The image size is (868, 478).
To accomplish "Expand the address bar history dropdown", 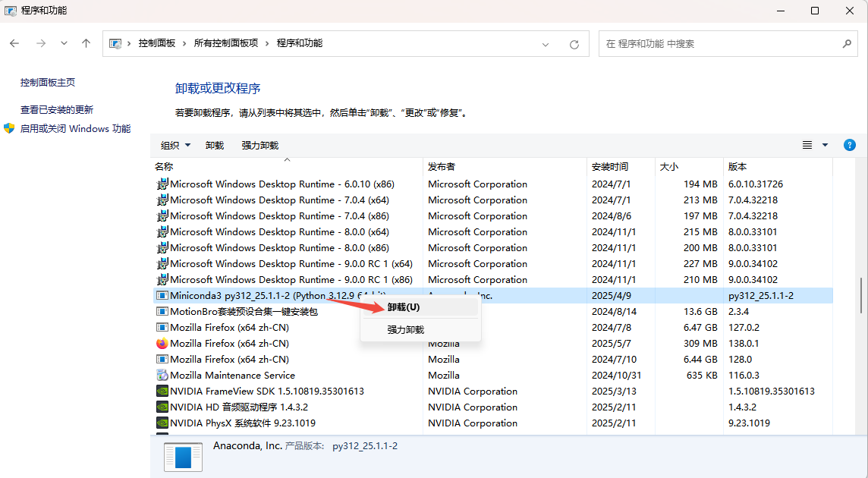I will click(x=546, y=44).
